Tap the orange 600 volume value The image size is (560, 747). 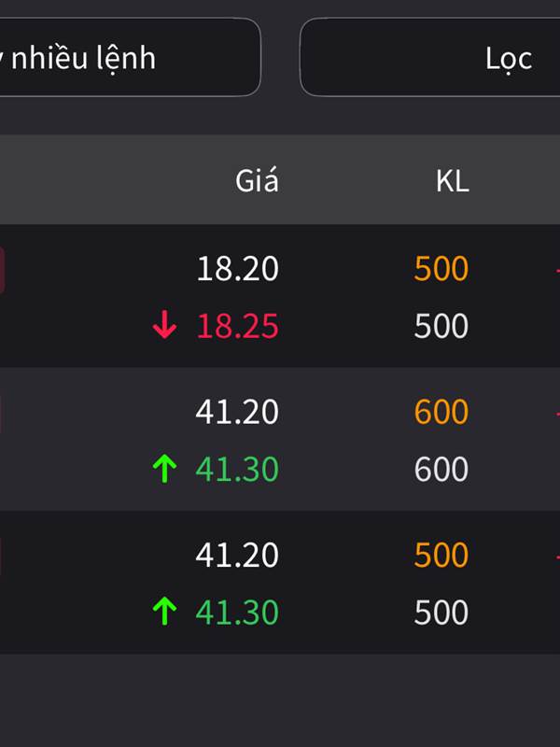click(441, 412)
